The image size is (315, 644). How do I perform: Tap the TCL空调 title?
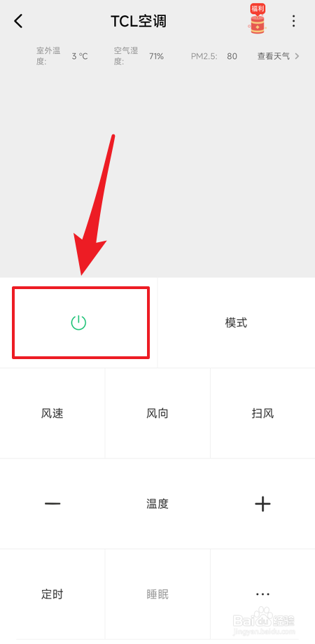coord(139,21)
